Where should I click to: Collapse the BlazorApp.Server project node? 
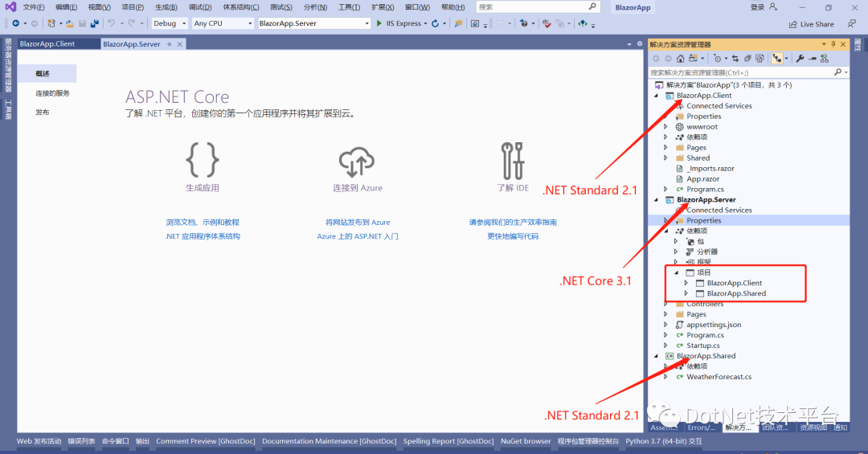pos(657,199)
